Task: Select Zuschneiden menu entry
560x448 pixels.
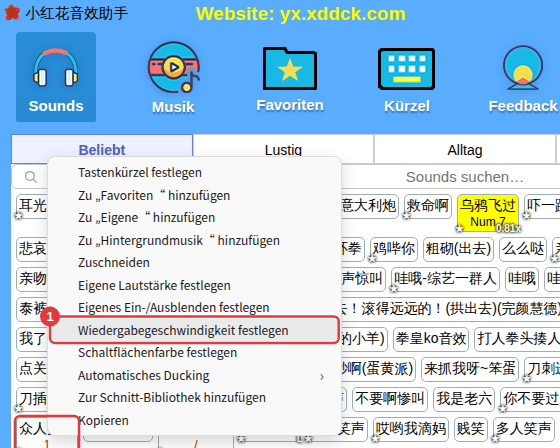Action: (194, 263)
